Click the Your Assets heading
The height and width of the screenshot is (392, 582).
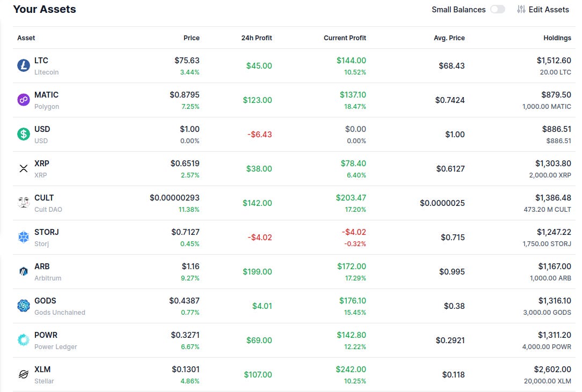(x=45, y=9)
